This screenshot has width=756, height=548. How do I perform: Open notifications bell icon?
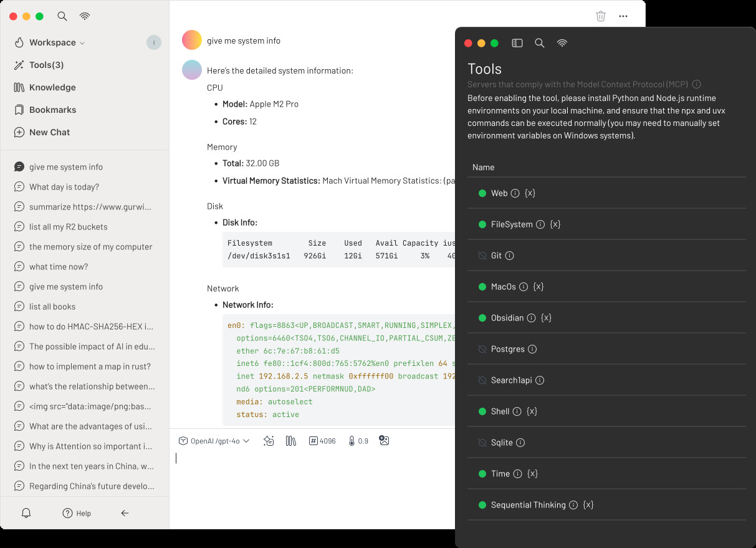(26, 513)
